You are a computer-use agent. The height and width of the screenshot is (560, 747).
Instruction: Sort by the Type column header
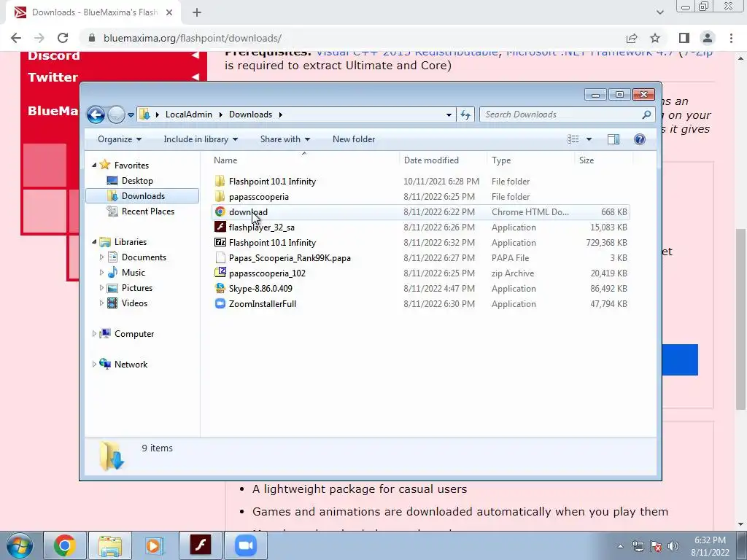click(x=501, y=160)
